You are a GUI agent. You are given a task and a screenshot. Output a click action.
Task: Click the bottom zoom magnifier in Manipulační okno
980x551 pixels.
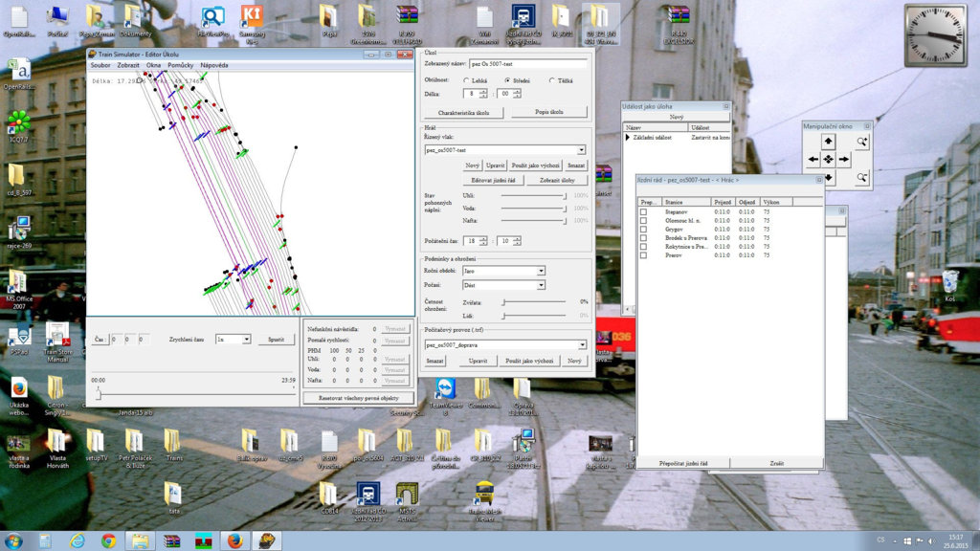point(862,178)
